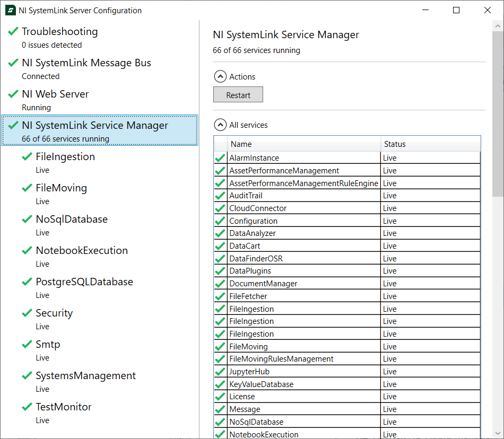This screenshot has height=439, width=504.
Task: Click the SystemLink app icon in title bar
Action: (10, 10)
